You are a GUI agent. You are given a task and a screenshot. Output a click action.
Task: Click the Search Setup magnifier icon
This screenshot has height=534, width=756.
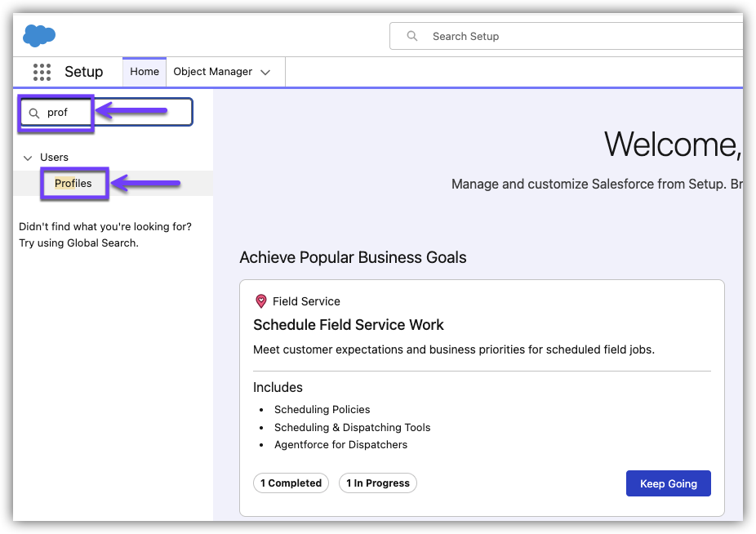pyautogui.click(x=412, y=36)
